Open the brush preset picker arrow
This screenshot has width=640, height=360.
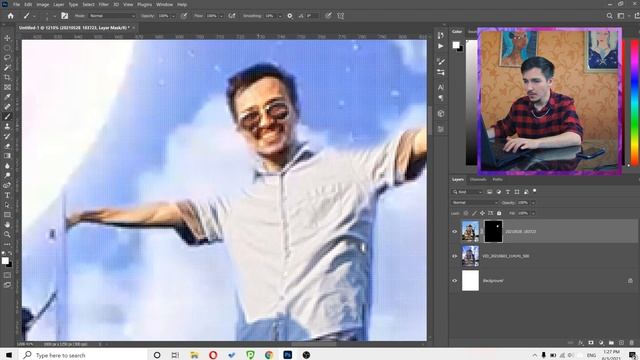coord(55,16)
